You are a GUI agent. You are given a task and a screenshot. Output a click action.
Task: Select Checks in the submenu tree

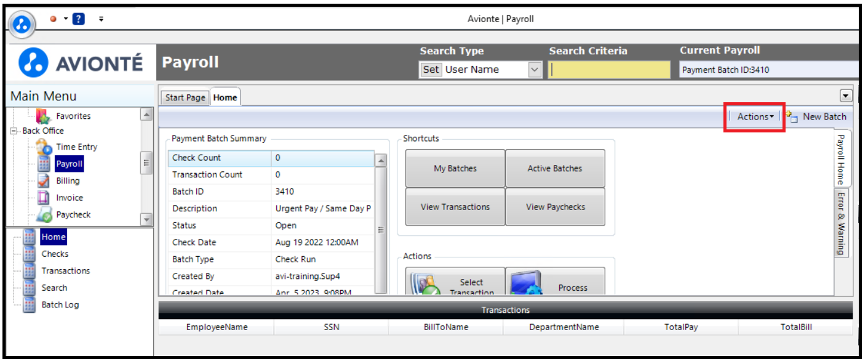[x=55, y=254]
